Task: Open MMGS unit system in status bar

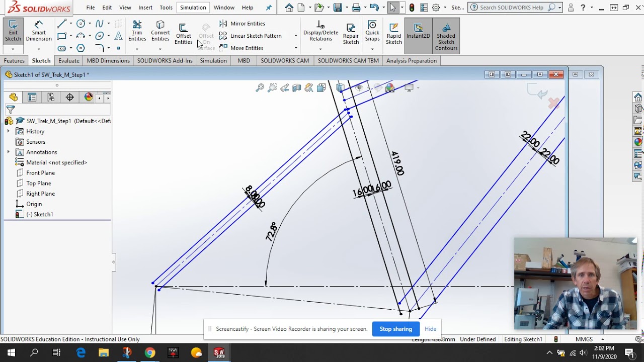Action: [584, 339]
